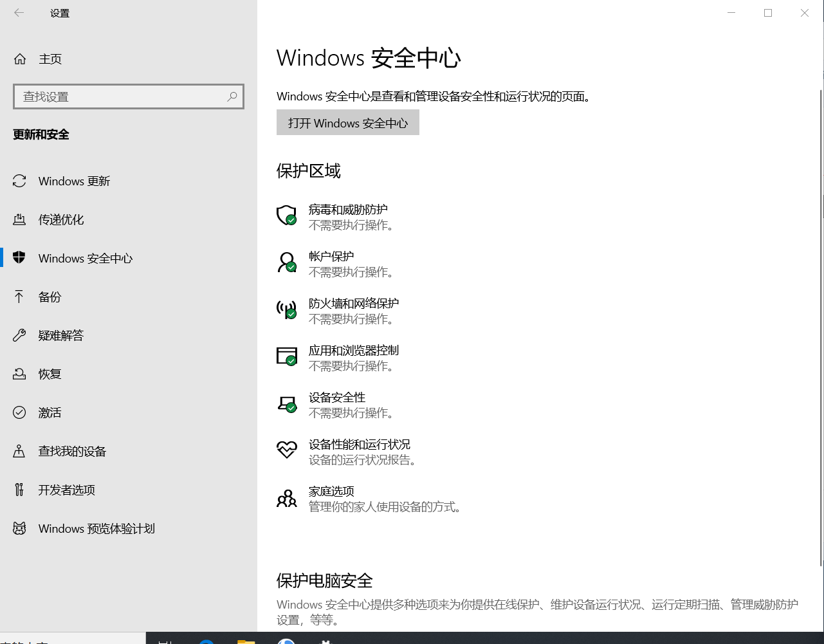Select 查找我的设备 in the sidebar
The image size is (824, 644).
[129, 451]
